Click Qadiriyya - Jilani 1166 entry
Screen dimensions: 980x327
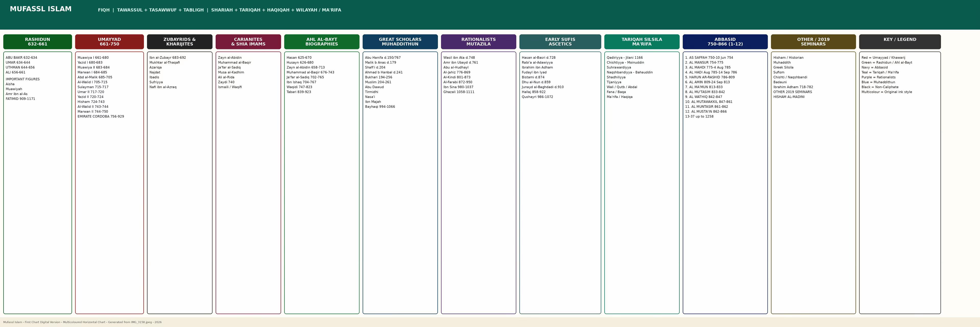tap(625, 58)
